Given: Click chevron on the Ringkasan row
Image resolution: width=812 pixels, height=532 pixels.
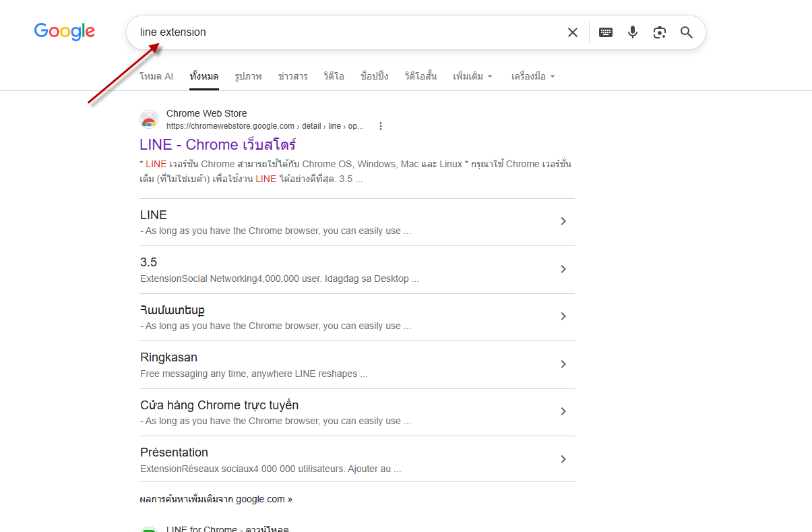Looking at the screenshot, I should (x=563, y=364).
